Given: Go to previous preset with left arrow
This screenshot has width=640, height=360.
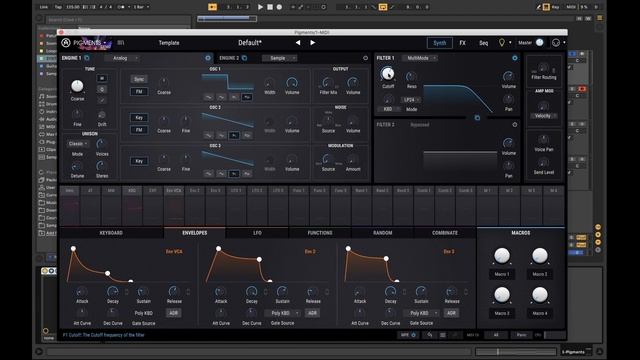Looking at the screenshot, I should click(298, 42).
